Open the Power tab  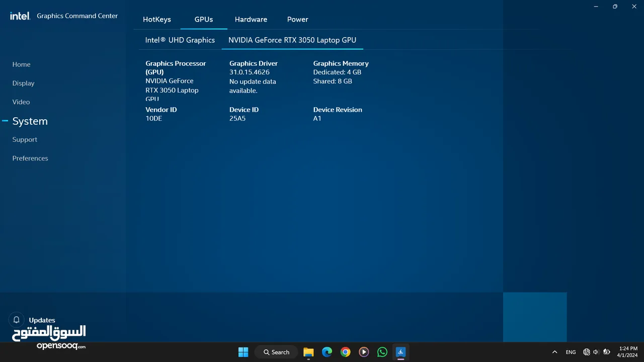(297, 19)
